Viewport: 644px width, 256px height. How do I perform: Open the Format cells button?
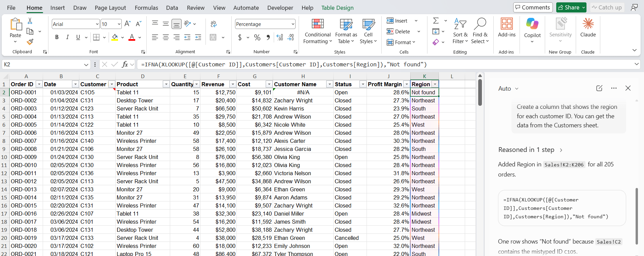(x=401, y=42)
